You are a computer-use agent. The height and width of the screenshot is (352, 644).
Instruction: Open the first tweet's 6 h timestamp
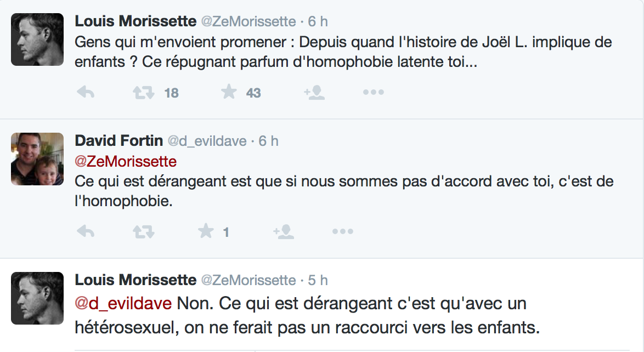pyautogui.click(x=318, y=21)
